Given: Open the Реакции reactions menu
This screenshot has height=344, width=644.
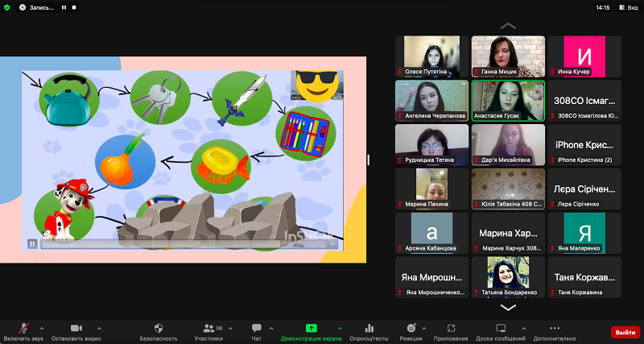Looking at the screenshot, I should 411,332.
